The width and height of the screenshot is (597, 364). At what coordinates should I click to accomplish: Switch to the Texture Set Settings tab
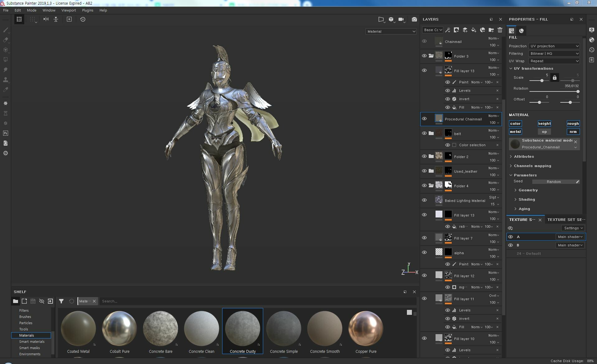click(566, 220)
